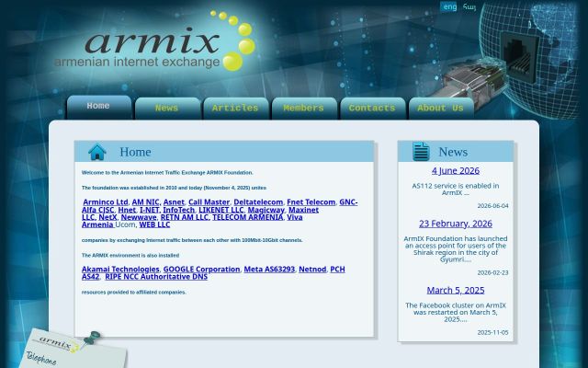Image resolution: width=588 pixels, height=368 pixels.
Task: Switch language to eng
Action: point(449,6)
